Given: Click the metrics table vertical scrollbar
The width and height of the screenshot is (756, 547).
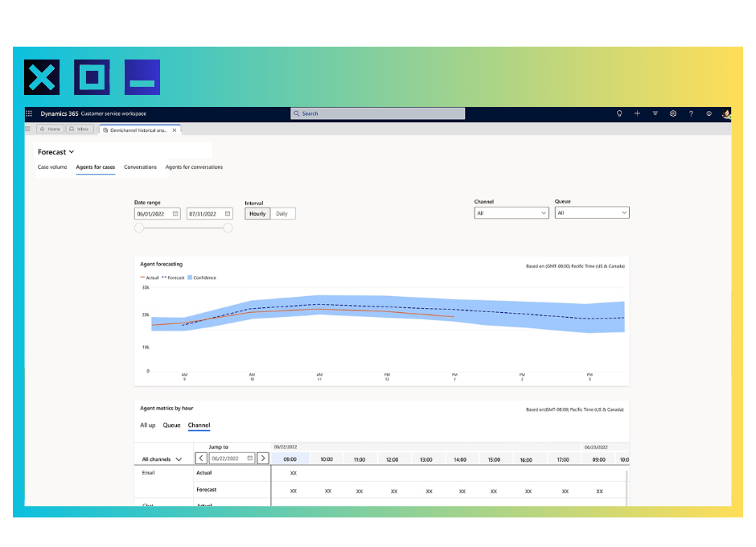Looking at the screenshot, I should tap(627, 487).
